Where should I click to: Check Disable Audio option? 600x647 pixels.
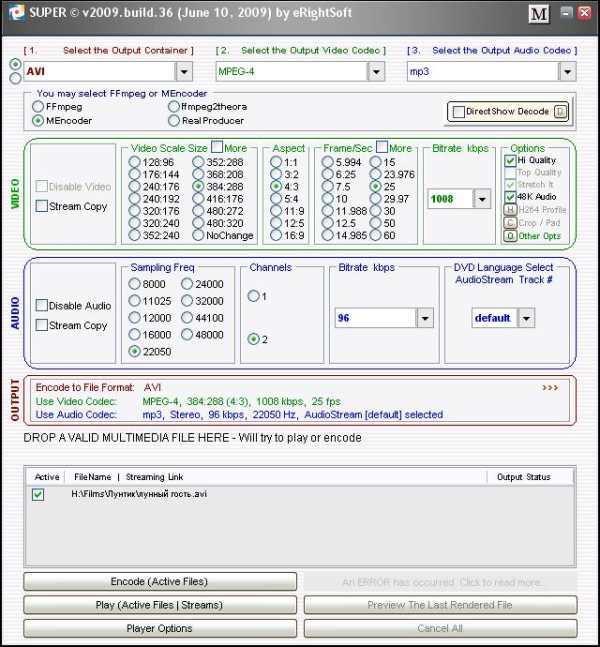click(x=41, y=305)
